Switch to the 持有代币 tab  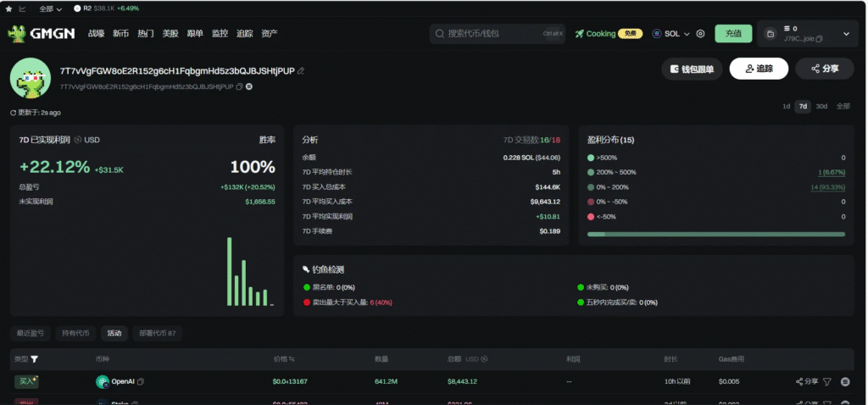pyautogui.click(x=75, y=333)
